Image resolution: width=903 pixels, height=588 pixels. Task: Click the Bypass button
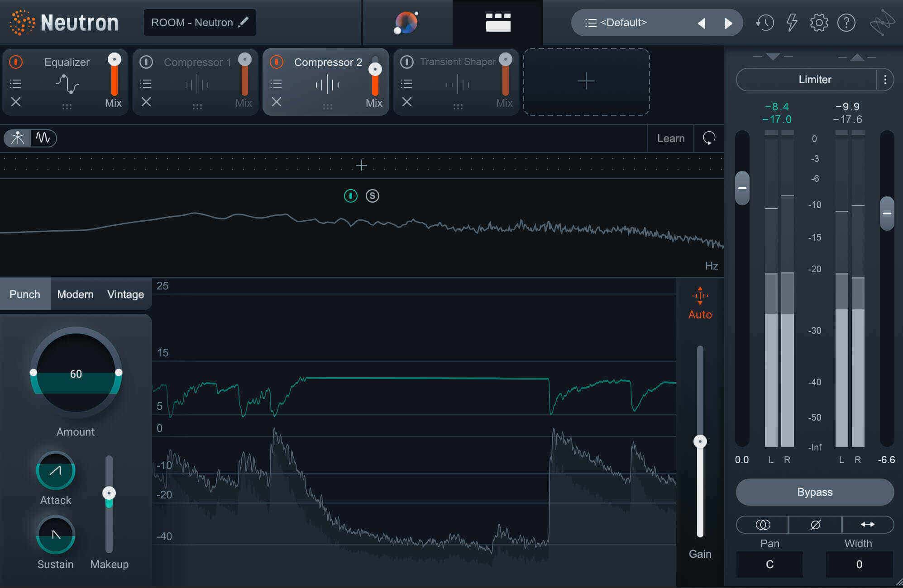(815, 492)
